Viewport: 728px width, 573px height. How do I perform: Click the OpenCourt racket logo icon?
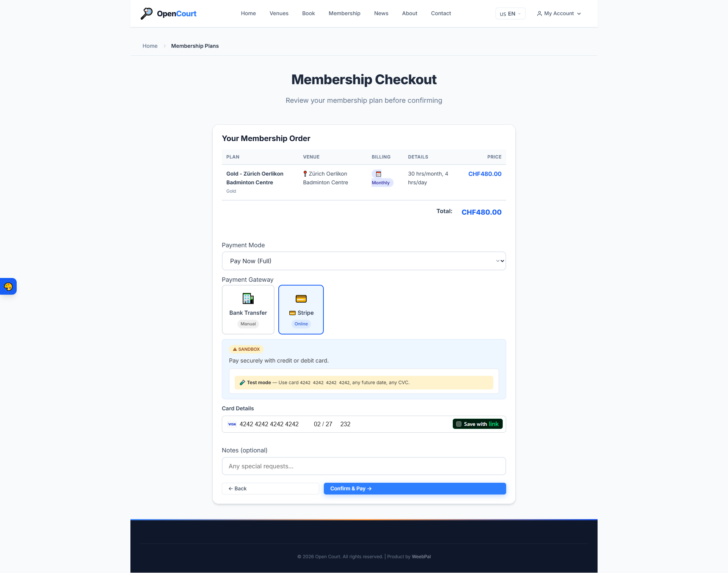pyautogui.click(x=146, y=14)
